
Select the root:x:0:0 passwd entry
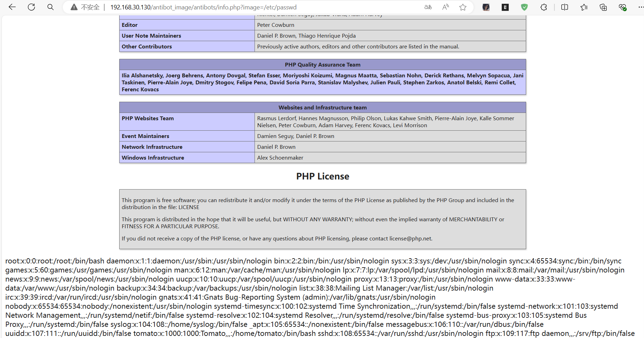(x=55, y=261)
